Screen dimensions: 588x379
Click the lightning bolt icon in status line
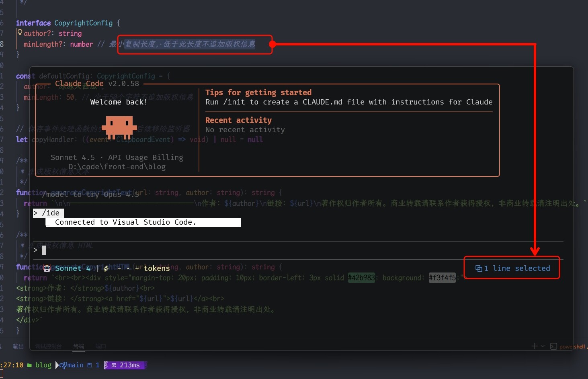[106, 268]
